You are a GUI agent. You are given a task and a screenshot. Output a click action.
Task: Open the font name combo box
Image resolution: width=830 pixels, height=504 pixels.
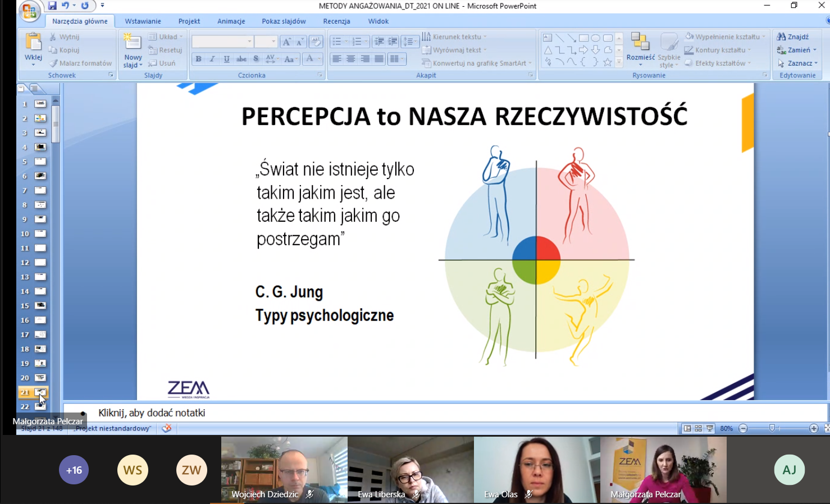coord(222,42)
